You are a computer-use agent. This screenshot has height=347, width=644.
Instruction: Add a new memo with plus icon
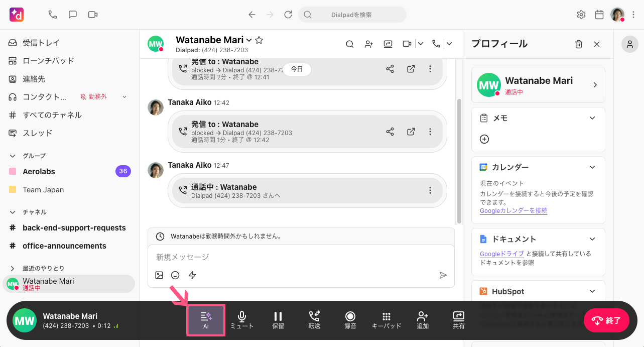[x=484, y=139]
